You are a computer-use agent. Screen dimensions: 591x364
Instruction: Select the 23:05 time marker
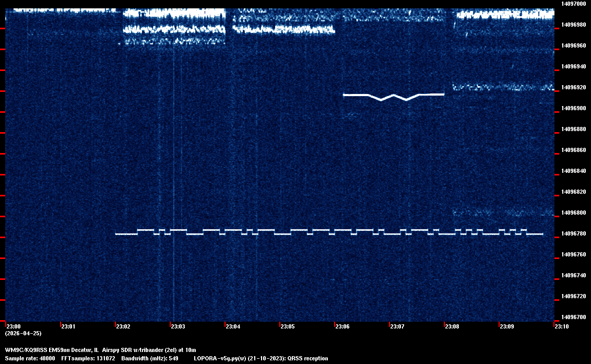tap(288, 327)
